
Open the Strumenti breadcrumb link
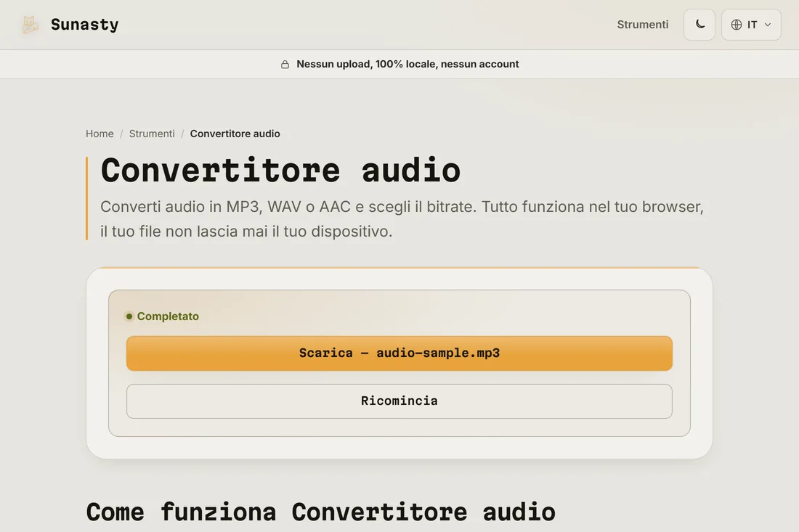(x=152, y=134)
